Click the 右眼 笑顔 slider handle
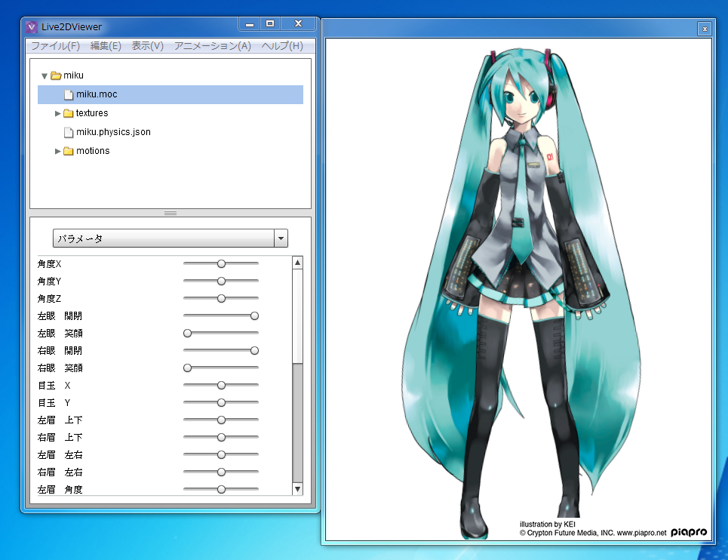 [188, 368]
